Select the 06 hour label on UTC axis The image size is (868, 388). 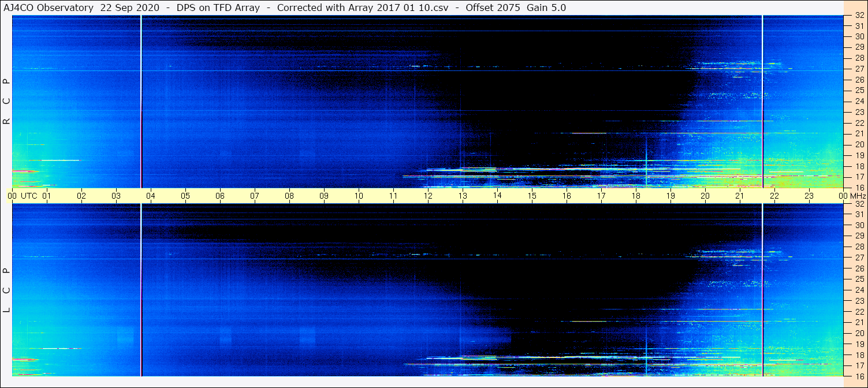[x=220, y=196]
